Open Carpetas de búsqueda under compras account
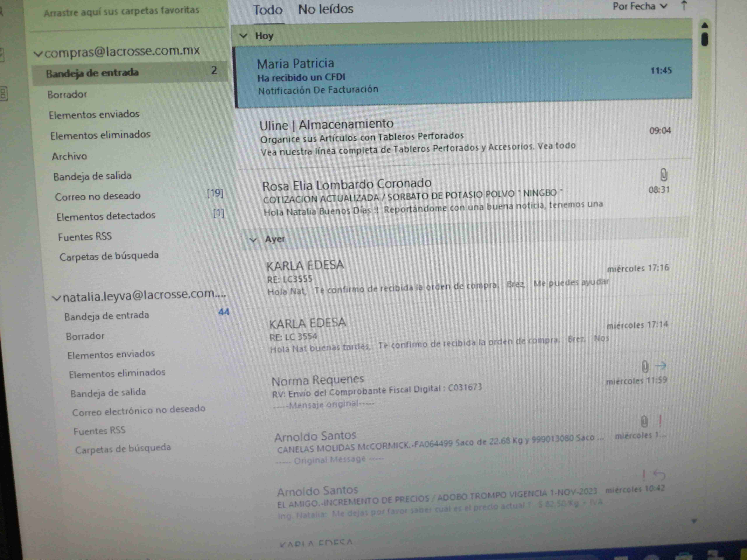This screenshot has width=747, height=560. (x=109, y=256)
